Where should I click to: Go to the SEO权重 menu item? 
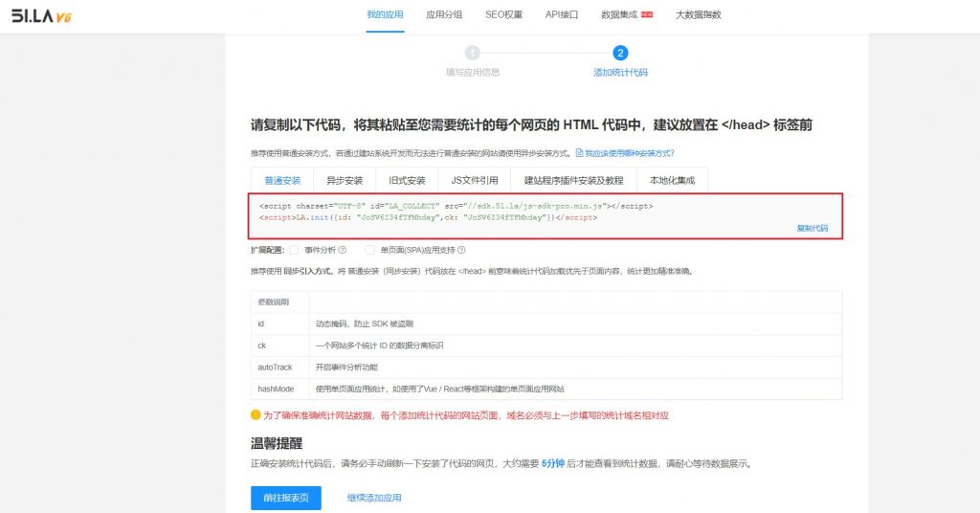503,14
